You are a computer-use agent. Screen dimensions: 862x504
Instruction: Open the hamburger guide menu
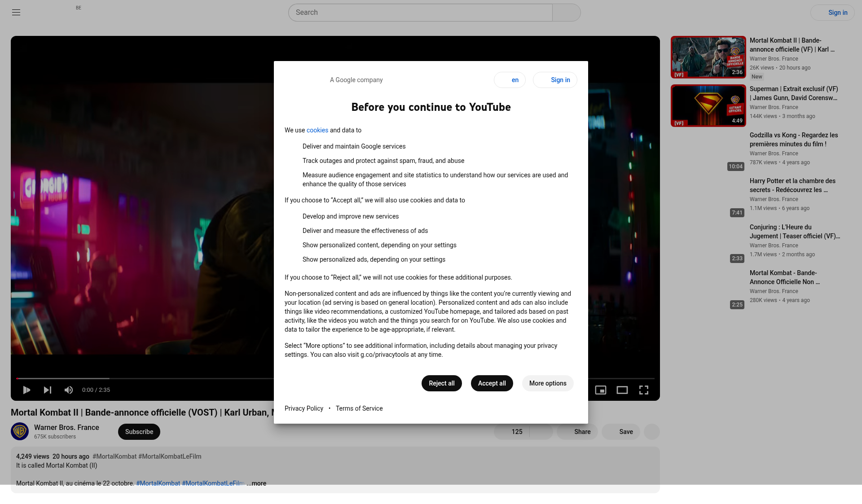[x=16, y=13]
